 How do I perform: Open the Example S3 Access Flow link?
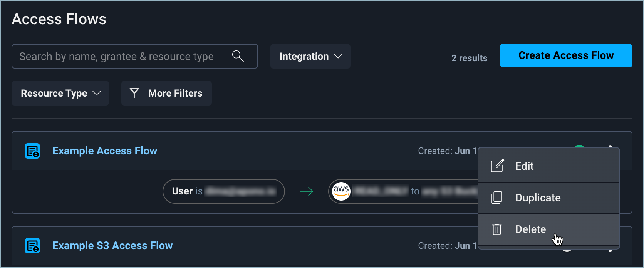(x=112, y=246)
